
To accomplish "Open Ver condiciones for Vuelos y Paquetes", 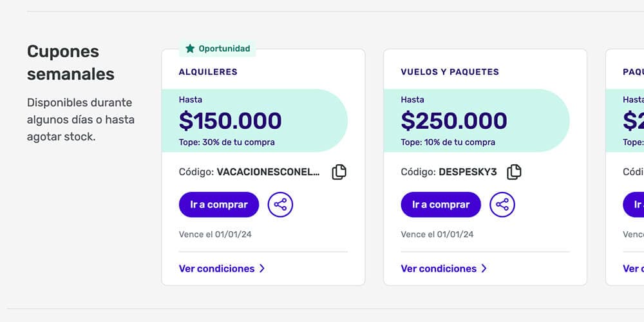I will click(x=439, y=269).
